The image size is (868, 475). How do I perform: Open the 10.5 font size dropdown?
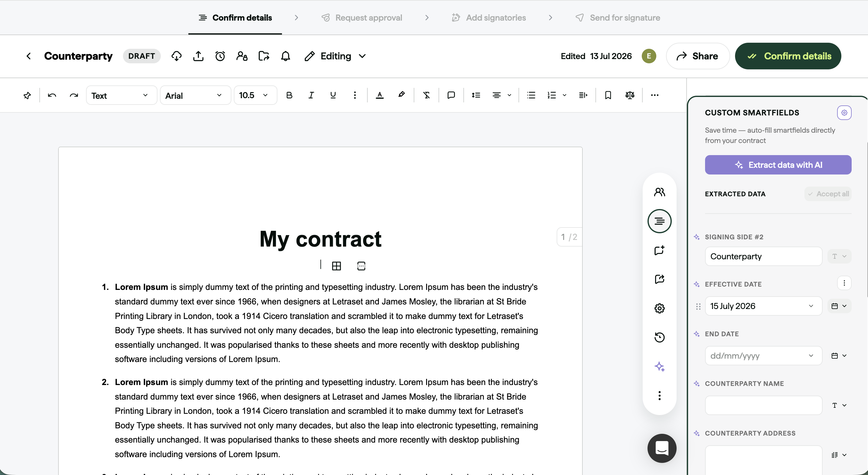[255, 95]
